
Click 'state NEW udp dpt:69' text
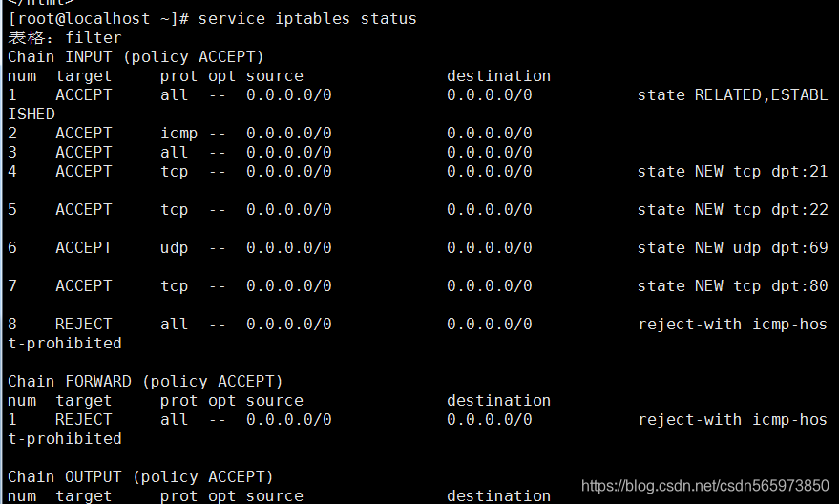click(732, 248)
